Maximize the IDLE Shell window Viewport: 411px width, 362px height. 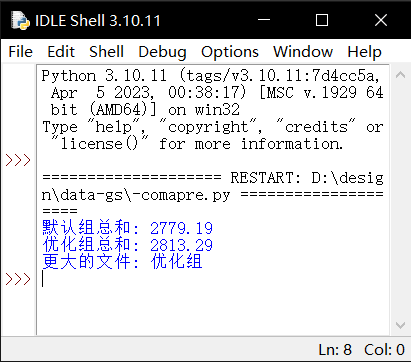[322, 20]
